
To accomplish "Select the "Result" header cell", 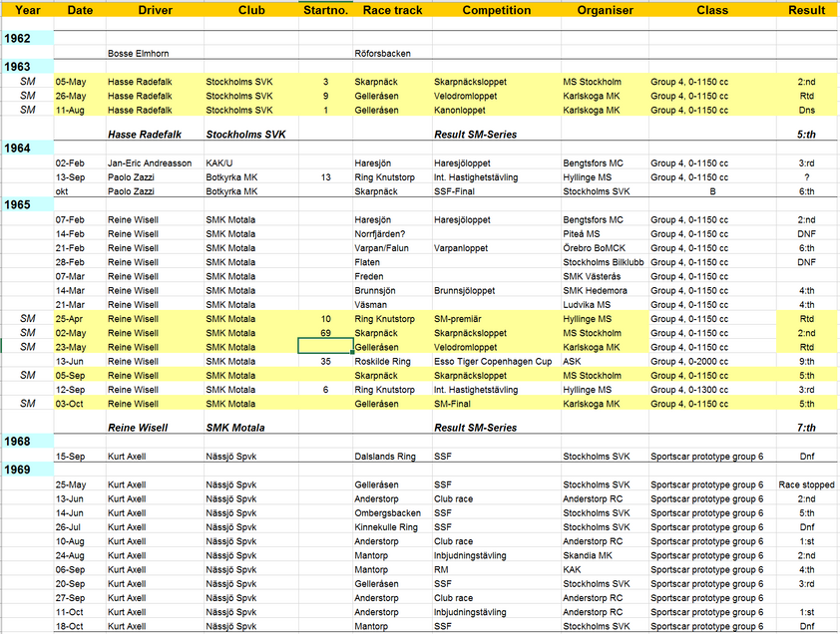I will click(x=806, y=10).
